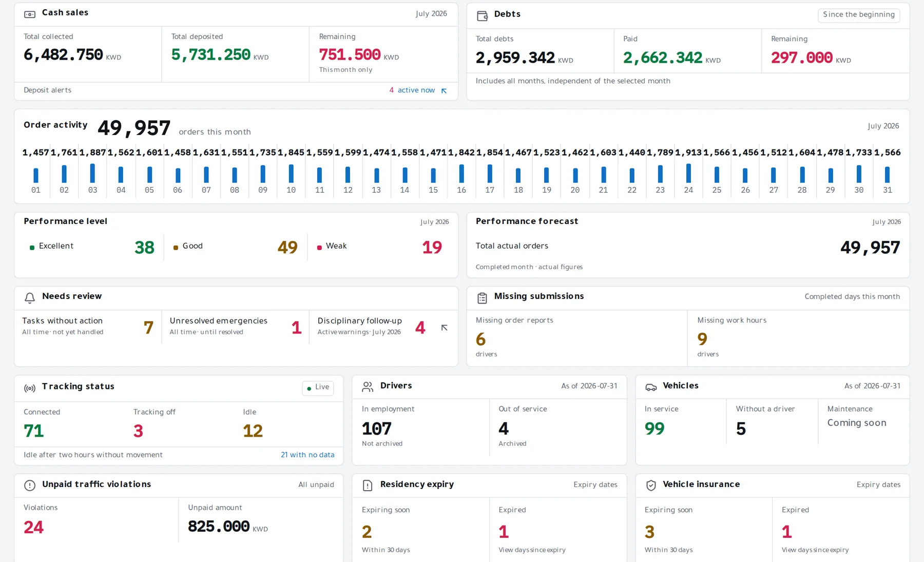
Task: Click cash Remaining 751.500 KWD
Action: pos(359,55)
